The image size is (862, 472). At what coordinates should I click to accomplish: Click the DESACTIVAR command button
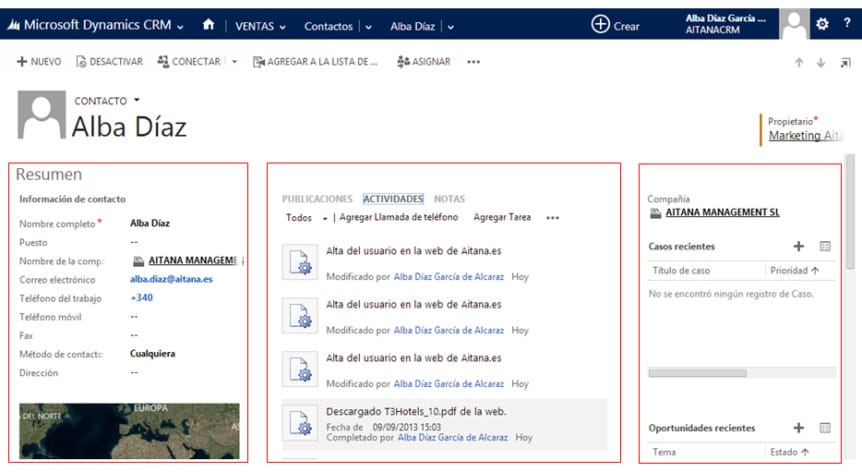[x=110, y=62]
